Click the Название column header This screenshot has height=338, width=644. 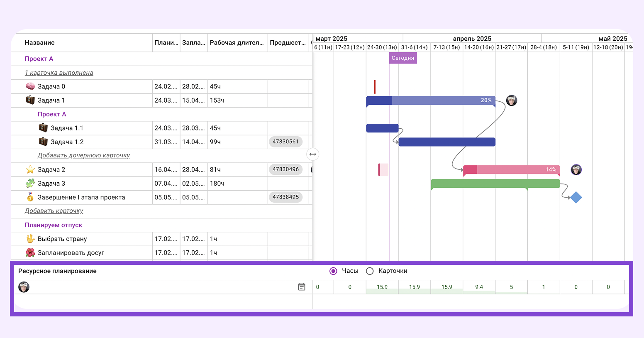click(40, 43)
